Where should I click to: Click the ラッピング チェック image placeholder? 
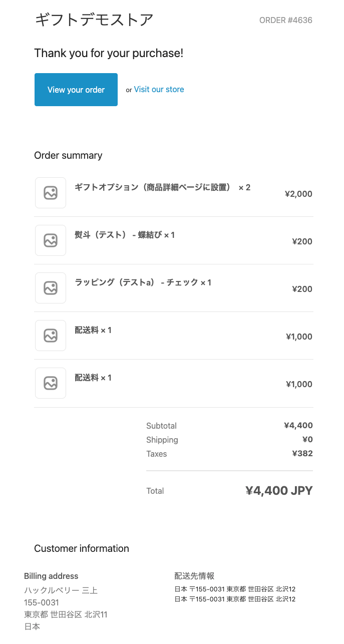[x=51, y=288]
